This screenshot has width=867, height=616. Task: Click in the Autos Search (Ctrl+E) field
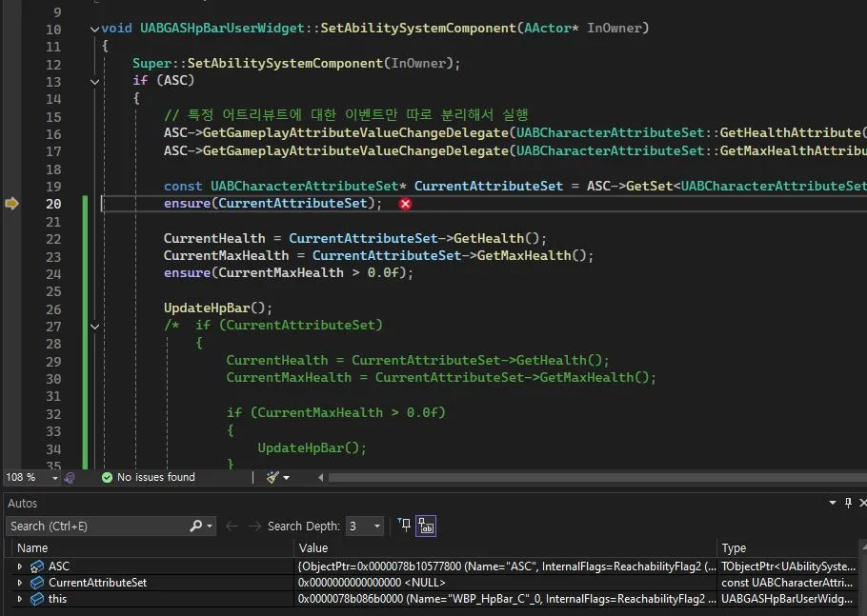point(98,526)
